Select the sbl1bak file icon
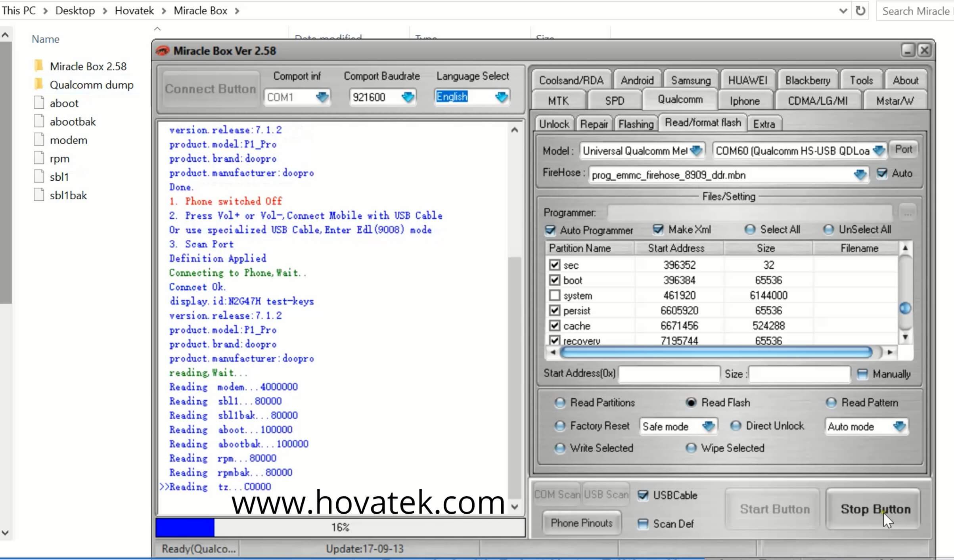Image resolution: width=954 pixels, height=560 pixels. 39,195
